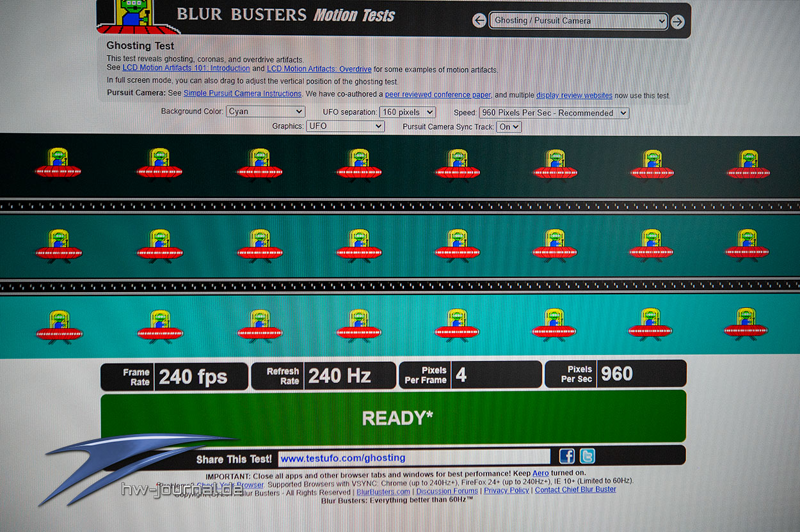This screenshot has width=800, height=532.
Task: Click the 240 fps frame rate readout
Action: (x=193, y=377)
